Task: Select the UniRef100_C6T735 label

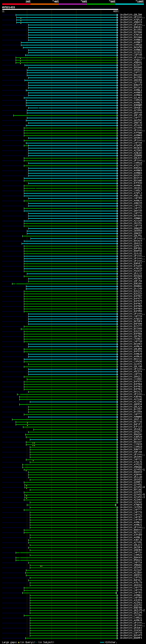Action: (x=131, y=82)
